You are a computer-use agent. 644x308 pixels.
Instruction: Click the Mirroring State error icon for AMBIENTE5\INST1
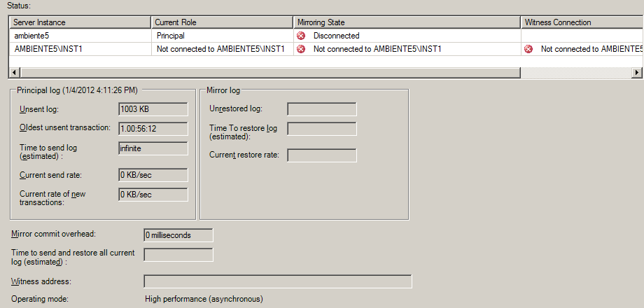301,49
